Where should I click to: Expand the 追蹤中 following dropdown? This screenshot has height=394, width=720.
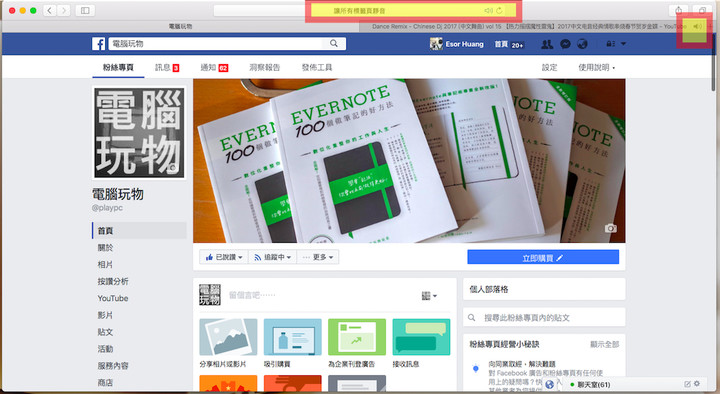pos(273,257)
